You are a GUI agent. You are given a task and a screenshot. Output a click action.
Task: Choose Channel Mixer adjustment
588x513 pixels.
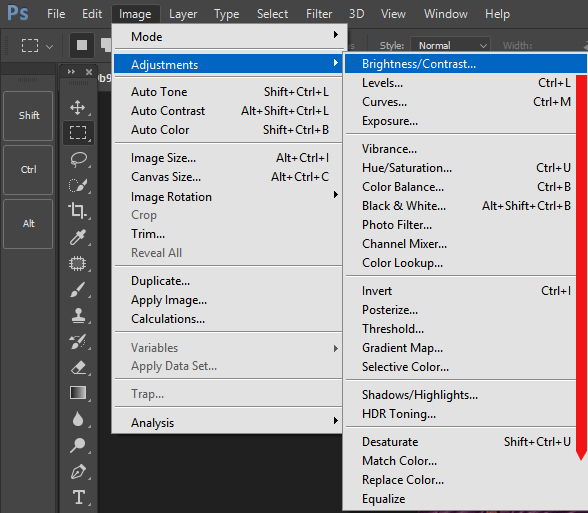(460, 244)
